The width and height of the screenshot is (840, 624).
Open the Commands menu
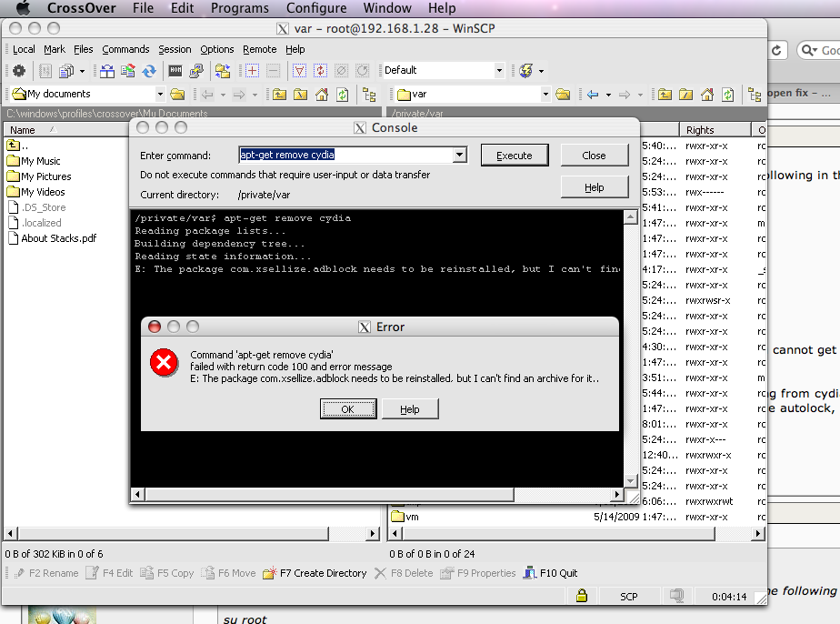click(125, 49)
